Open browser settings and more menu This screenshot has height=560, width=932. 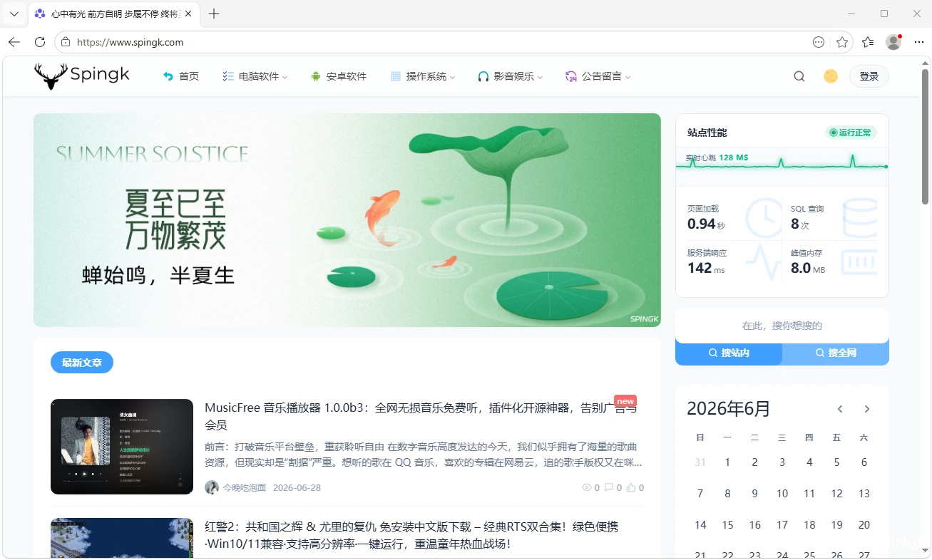point(918,42)
